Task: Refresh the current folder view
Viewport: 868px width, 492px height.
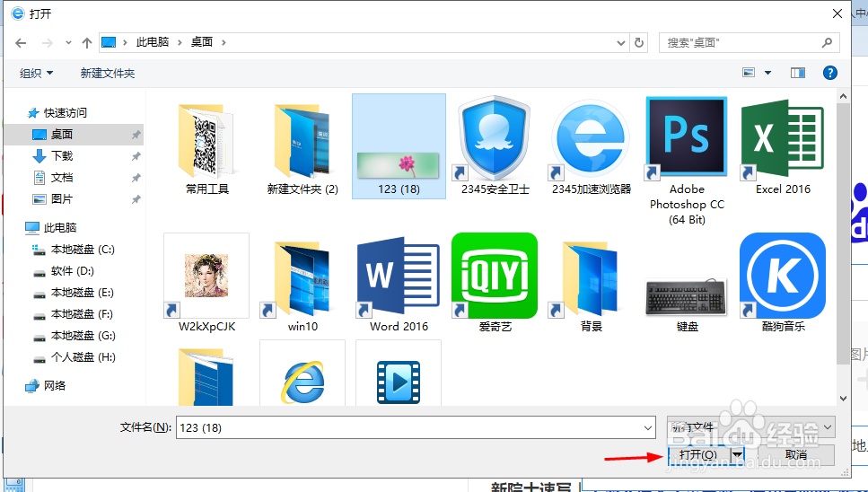Action: pyautogui.click(x=639, y=42)
